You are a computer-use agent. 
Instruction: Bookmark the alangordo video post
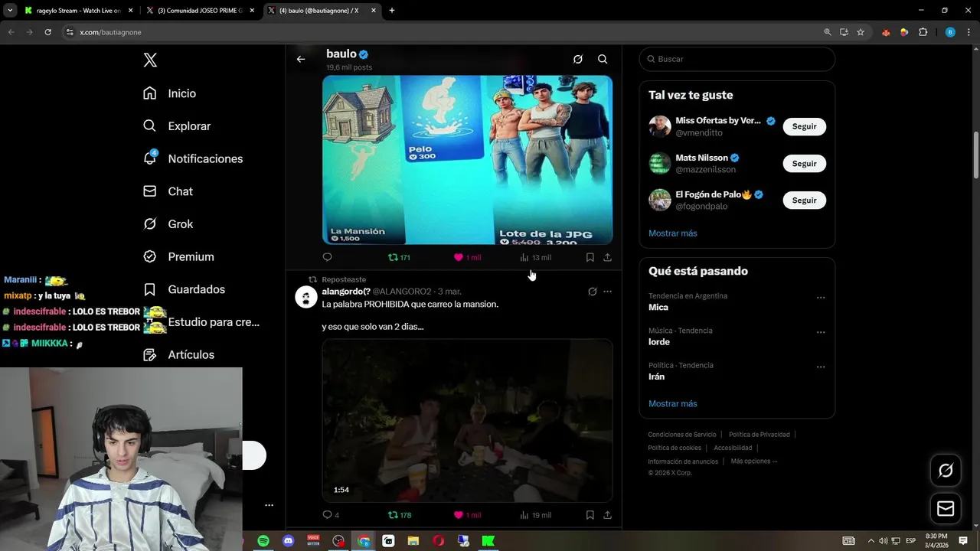click(x=590, y=515)
